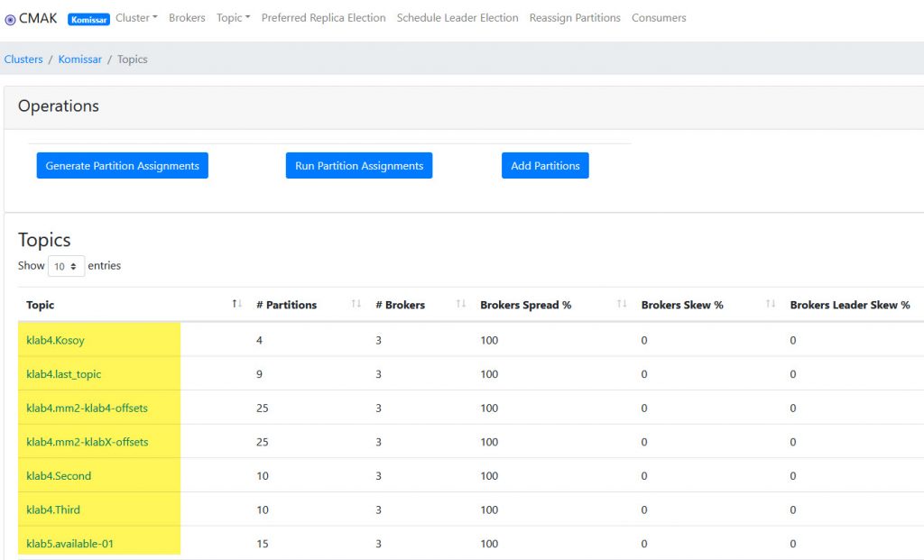Open the klab4.Kosoy topic link
Image resolution: width=924 pixels, height=560 pixels.
click(x=56, y=341)
